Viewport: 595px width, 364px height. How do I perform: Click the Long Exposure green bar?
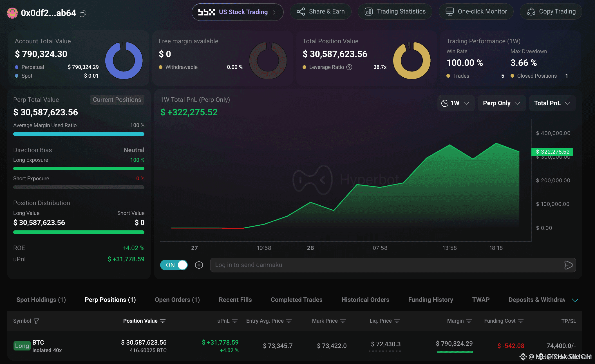click(79, 169)
